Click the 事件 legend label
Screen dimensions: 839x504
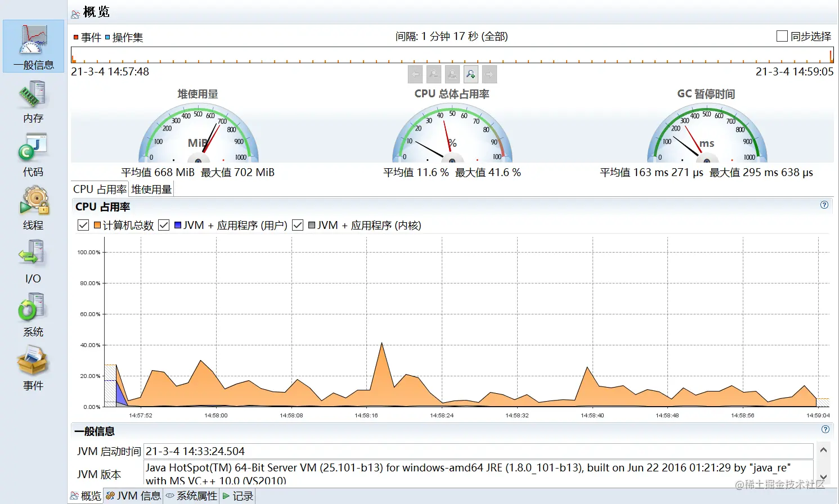coord(91,37)
